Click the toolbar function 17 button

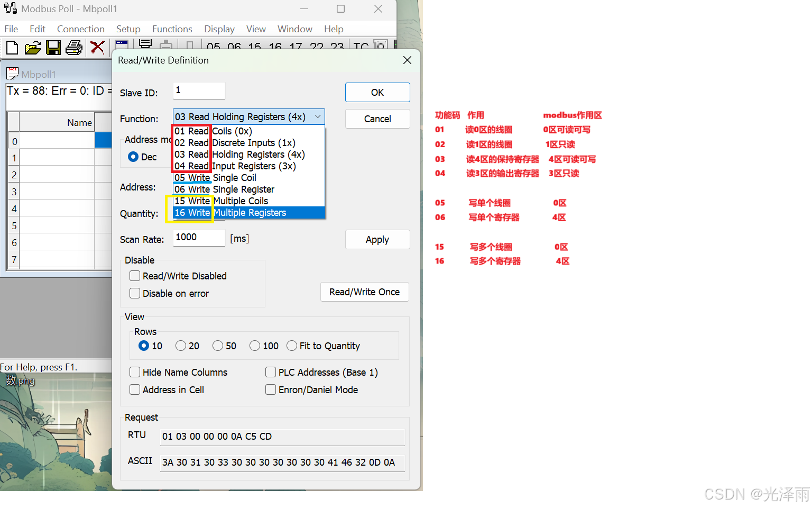pyautogui.click(x=296, y=47)
